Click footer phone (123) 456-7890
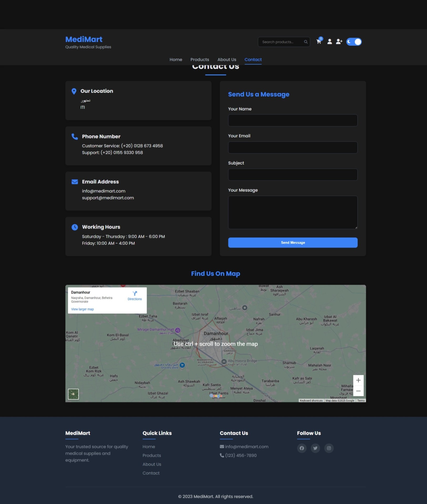 click(241, 455)
